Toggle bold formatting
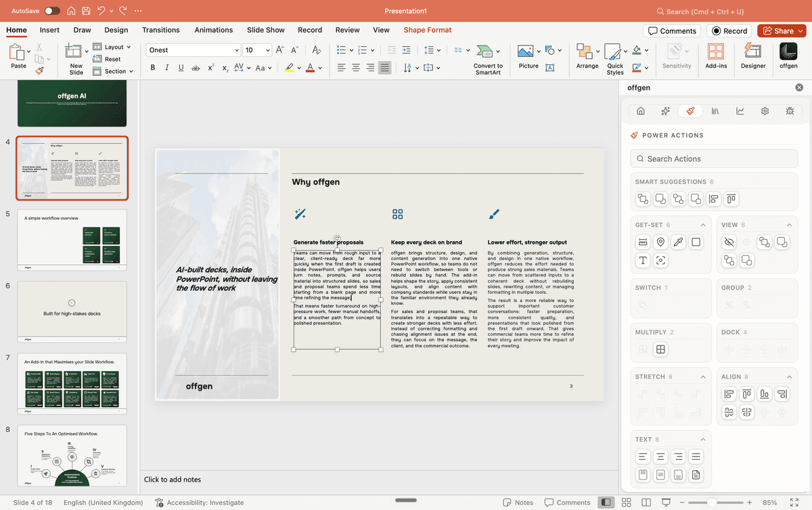Image resolution: width=812 pixels, height=510 pixels. coord(152,68)
